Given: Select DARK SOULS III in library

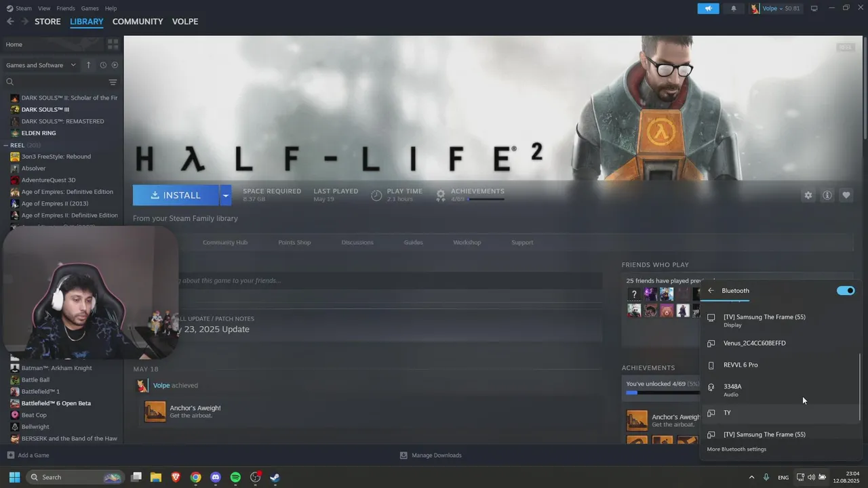Looking at the screenshot, I should coord(45,109).
